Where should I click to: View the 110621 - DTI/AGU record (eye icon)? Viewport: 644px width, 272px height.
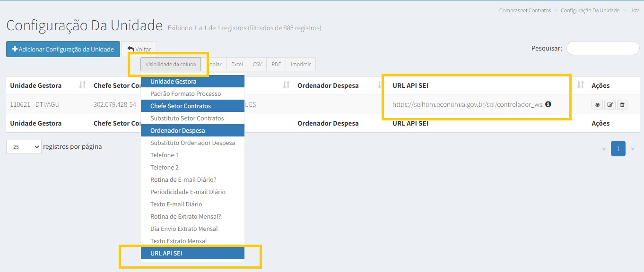[x=597, y=105]
